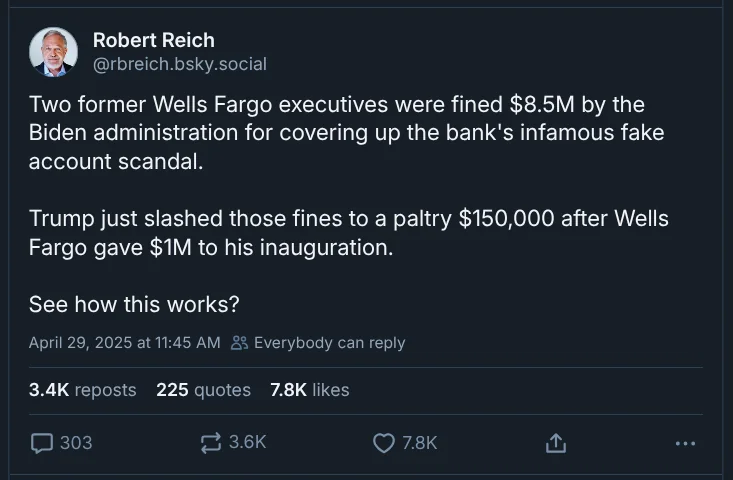Open the three-dot more options menu
Image resolution: width=733 pixels, height=480 pixels.
click(x=685, y=442)
